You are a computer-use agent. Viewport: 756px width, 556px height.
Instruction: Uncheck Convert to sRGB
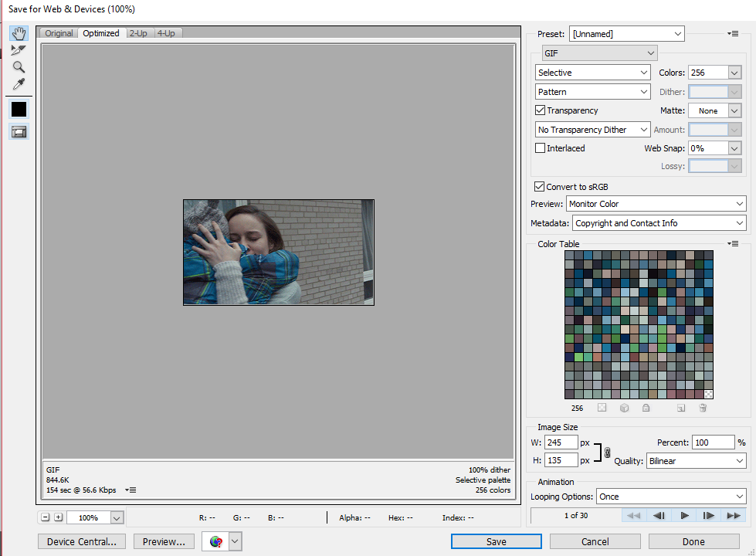tap(540, 187)
